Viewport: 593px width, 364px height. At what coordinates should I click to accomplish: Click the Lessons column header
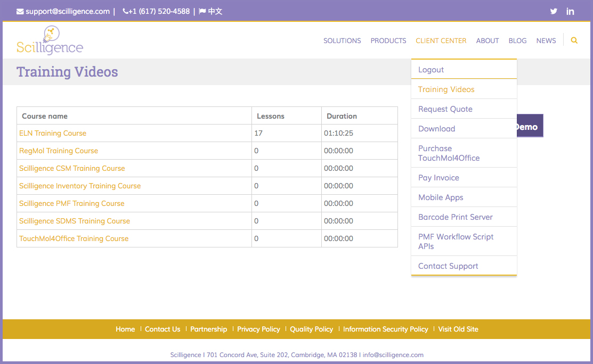click(287, 116)
